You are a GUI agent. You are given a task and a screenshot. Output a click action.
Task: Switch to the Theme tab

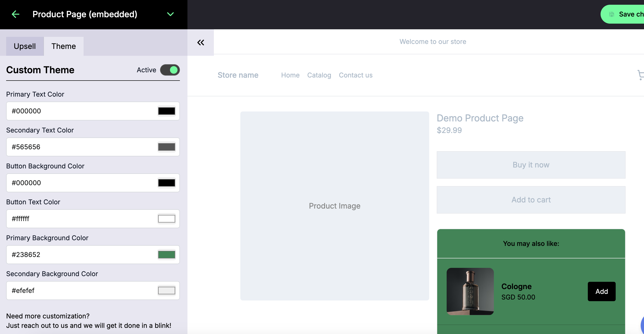point(64,46)
